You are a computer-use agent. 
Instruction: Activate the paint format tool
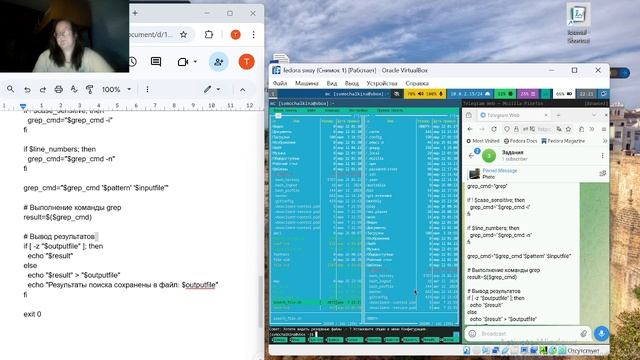pos(89,89)
